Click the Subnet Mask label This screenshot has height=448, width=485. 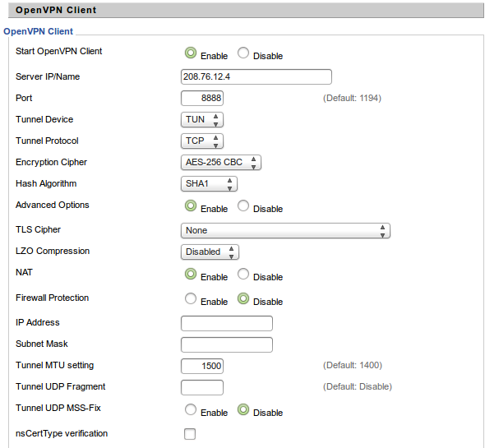point(42,344)
